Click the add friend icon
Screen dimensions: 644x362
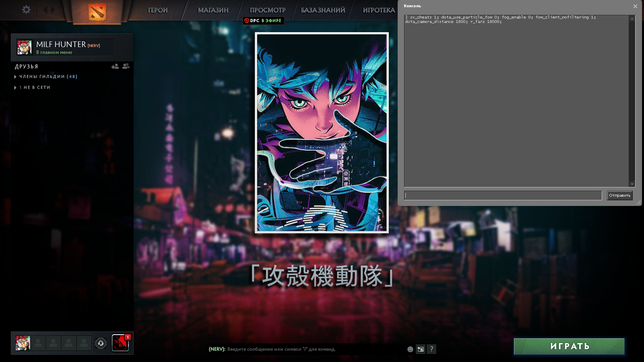click(x=115, y=66)
